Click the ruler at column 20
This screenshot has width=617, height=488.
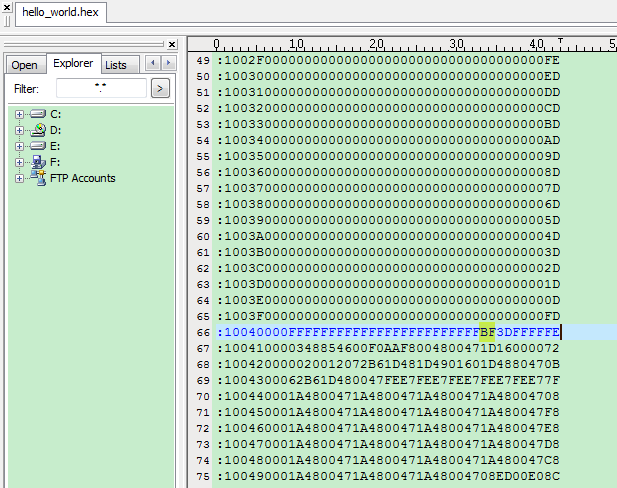pos(376,44)
